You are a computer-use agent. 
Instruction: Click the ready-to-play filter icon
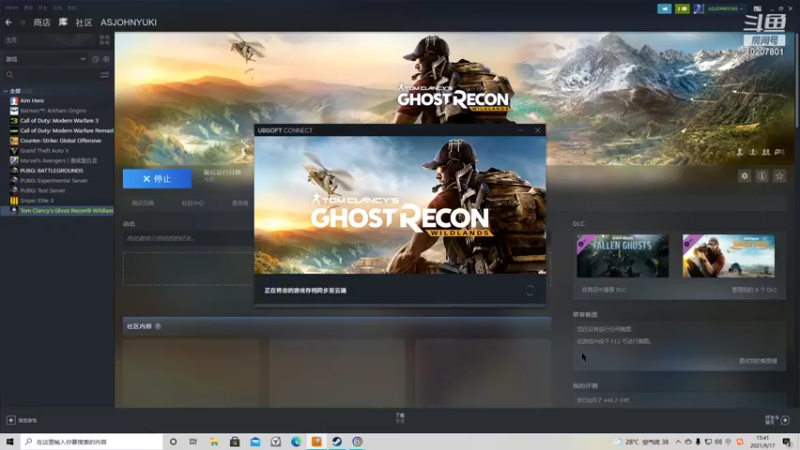[x=106, y=59]
